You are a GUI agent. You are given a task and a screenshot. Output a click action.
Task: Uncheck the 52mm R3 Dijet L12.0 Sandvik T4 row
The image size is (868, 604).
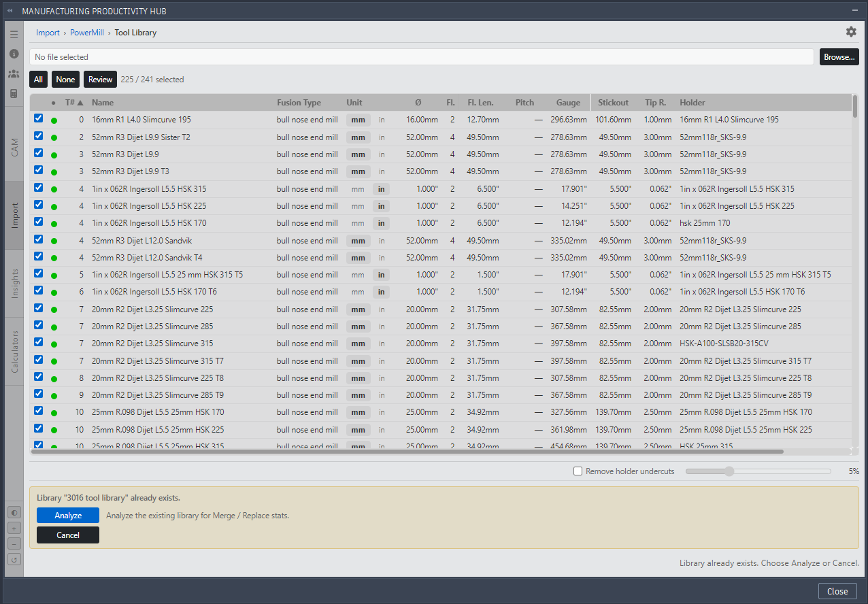pyautogui.click(x=39, y=256)
